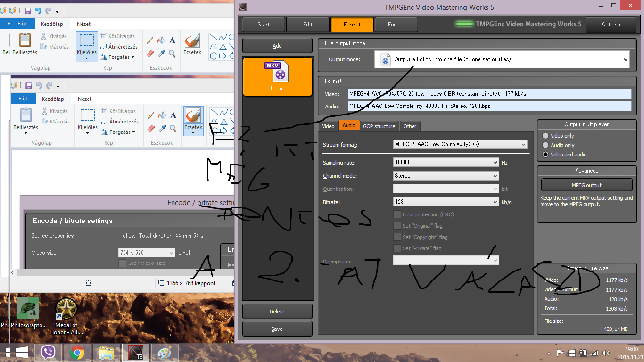Click left arrow of Paint horizontal scrollbar
Image resolution: width=644 pixels, height=362 pixels.
(14, 272)
